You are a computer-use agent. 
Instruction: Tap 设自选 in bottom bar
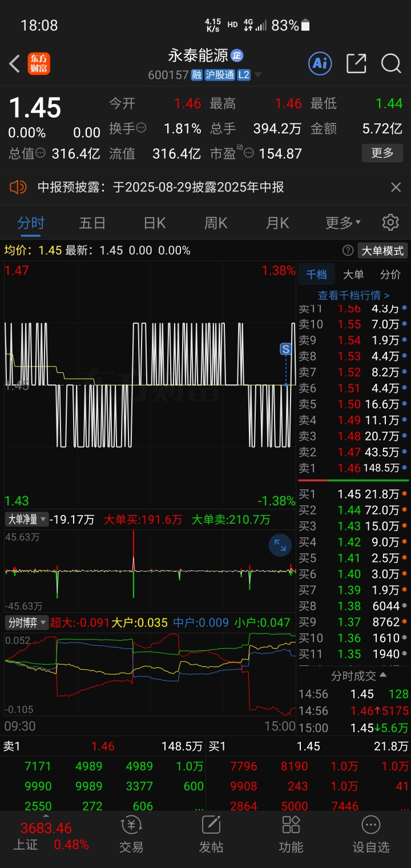click(x=371, y=835)
